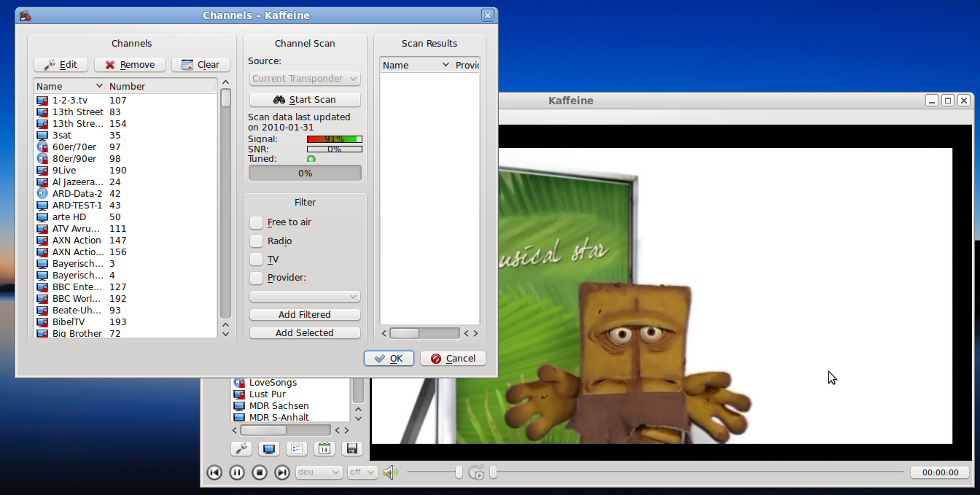Click the floppy disk instant record icon

point(351,449)
